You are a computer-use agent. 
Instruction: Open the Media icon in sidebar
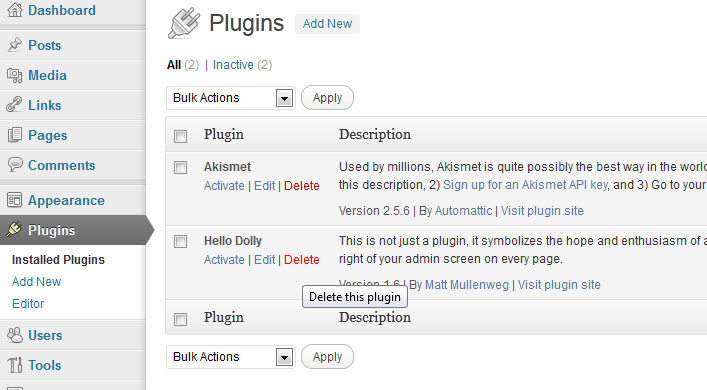pyautogui.click(x=14, y=75)
